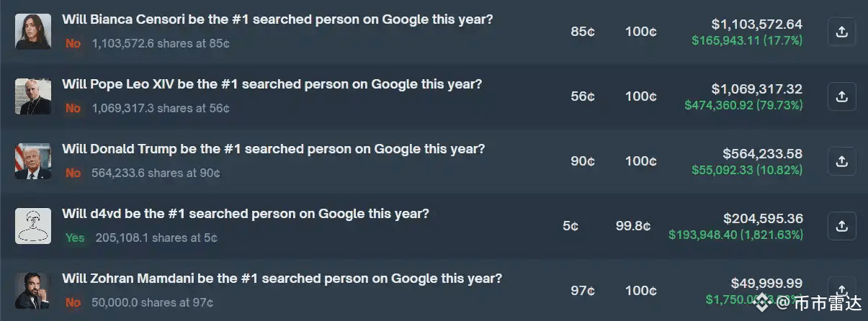Open the Zohran Mamdani market title
This screenshot has width=868, height=321.
[282, 279]
